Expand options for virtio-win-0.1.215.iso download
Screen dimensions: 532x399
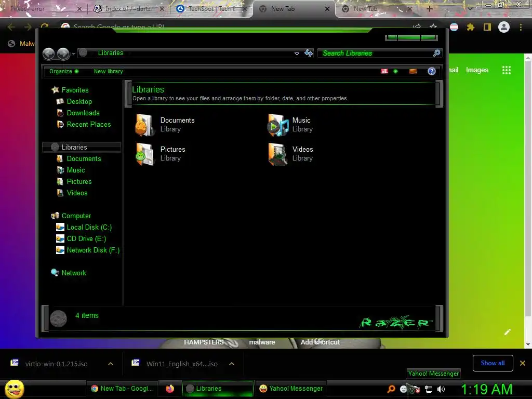pyautogui.click(x=111, y=364)
